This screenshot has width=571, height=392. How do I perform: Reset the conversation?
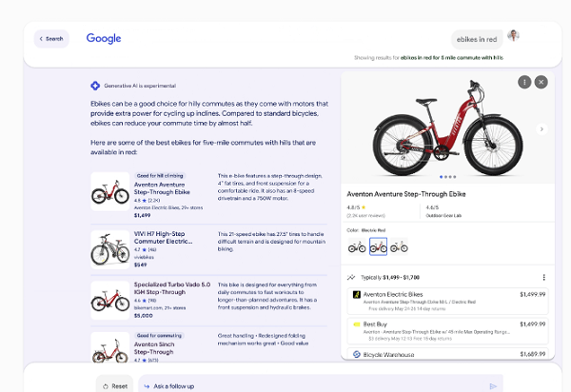coord(113,385)
